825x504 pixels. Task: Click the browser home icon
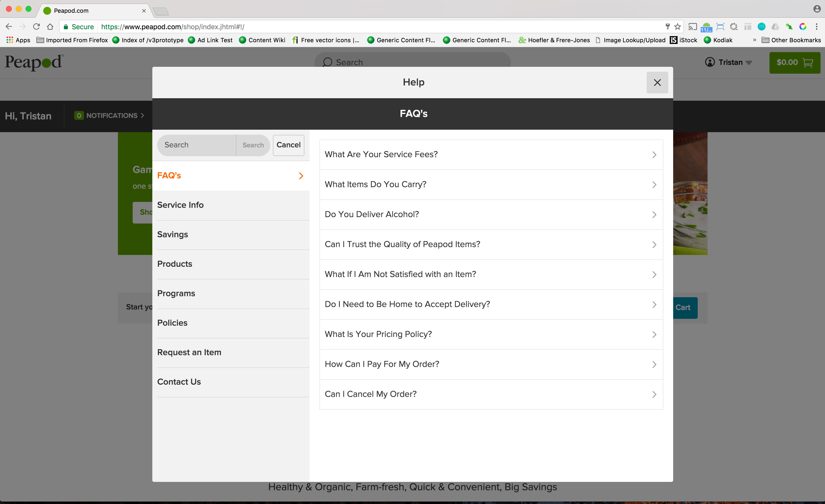[x=50, y=27]
